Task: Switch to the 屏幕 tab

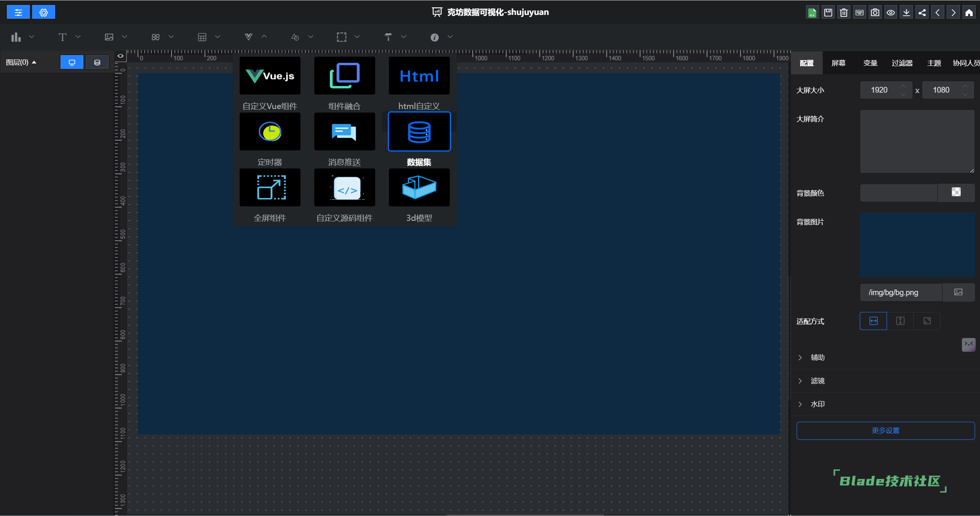Action: tap(838, 63)
